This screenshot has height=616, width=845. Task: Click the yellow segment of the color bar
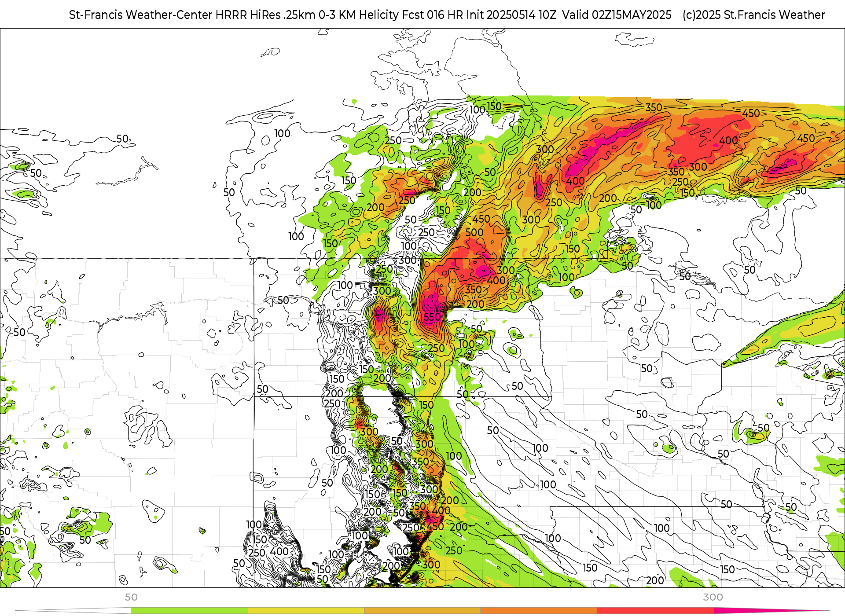pyautogui.click(x=306, y=611)
